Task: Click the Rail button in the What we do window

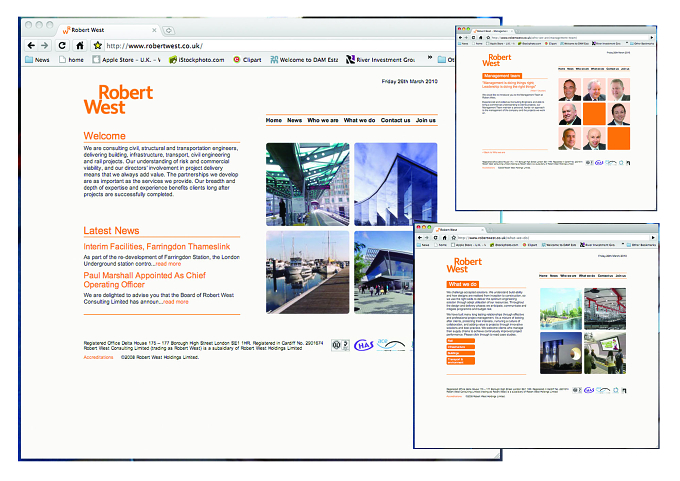Action: [461, 341]
